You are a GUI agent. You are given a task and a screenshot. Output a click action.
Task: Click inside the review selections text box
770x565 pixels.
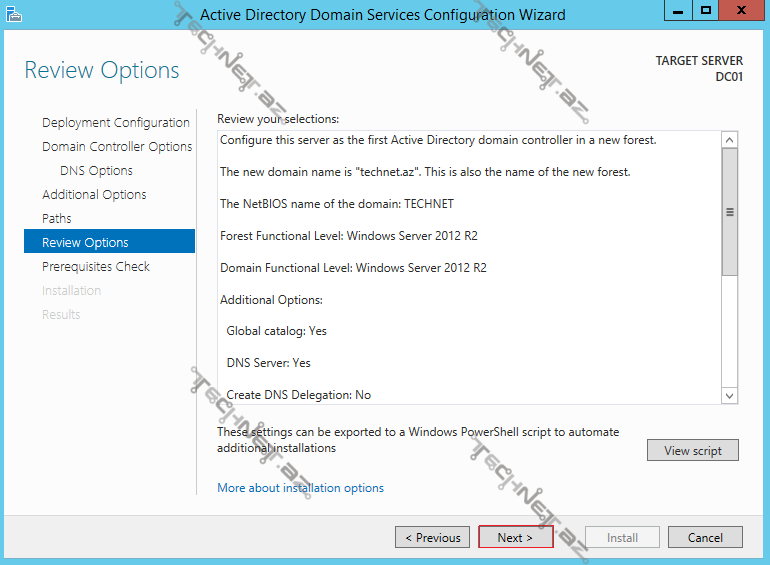(x=468, y=300)
